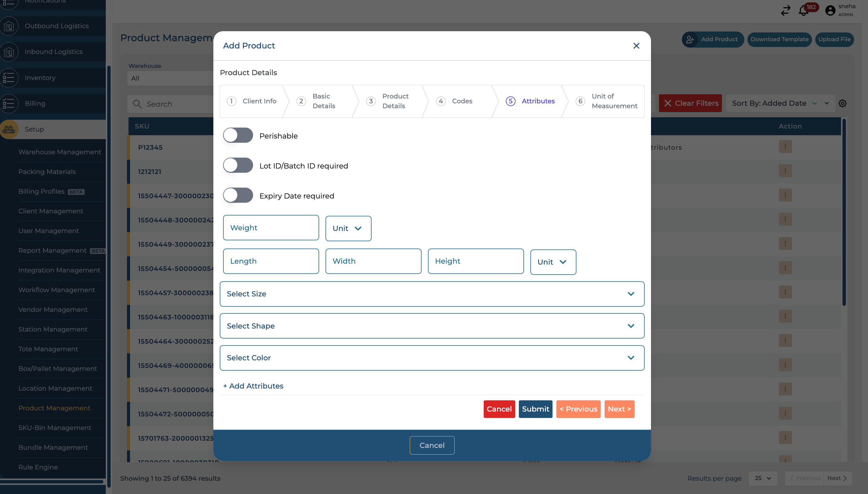The image size is (868, 494).
Task: Switch to the Codes step
Action: click(x=456, y=101)
